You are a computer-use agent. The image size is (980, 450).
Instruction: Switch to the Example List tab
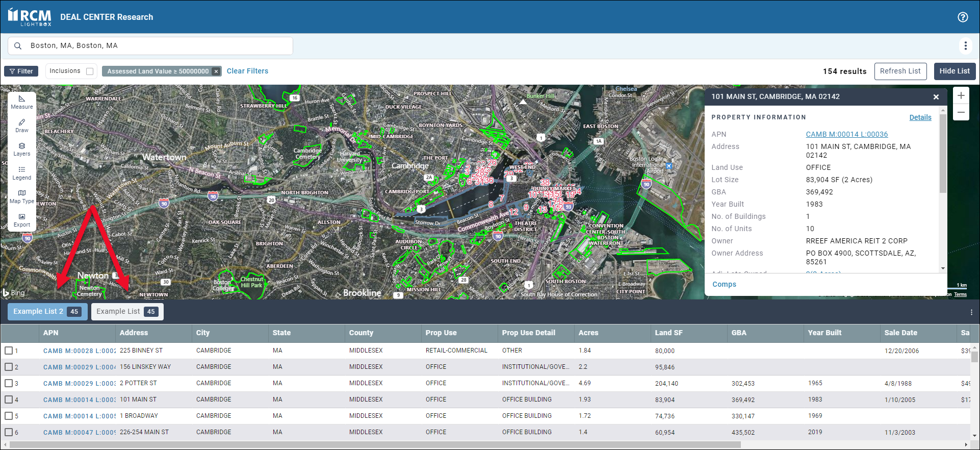point(127,312)
